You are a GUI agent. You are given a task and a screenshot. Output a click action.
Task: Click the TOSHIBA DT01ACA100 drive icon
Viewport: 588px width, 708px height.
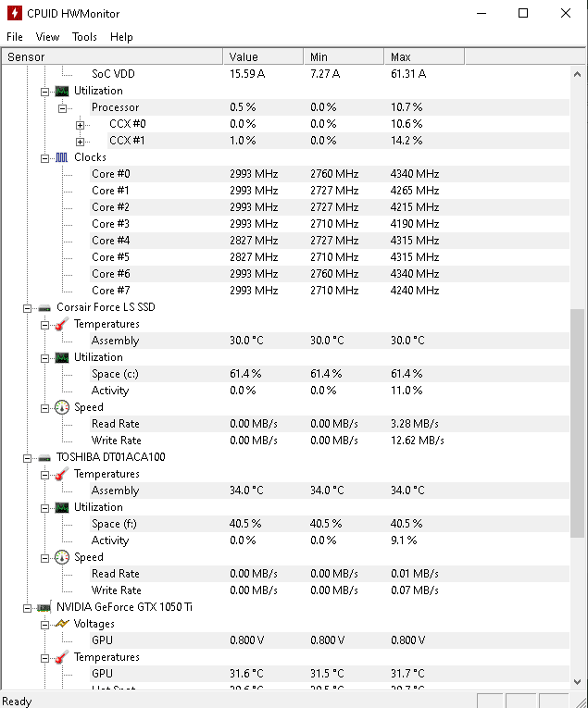pyautogui.click(x=44, y=458)
